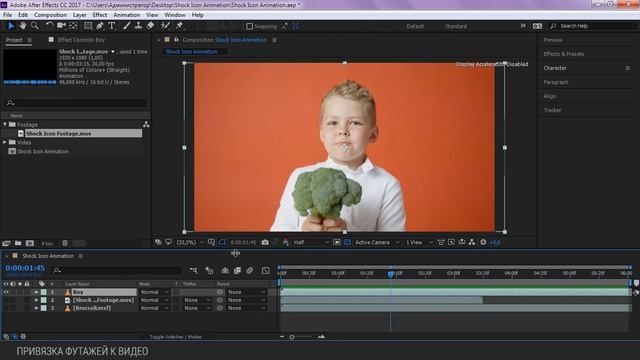Image resolution: width=640 pixels, height=360 pixels.
Task: Click the hide shy layers icon in timeline
Action: coord(225,270)
